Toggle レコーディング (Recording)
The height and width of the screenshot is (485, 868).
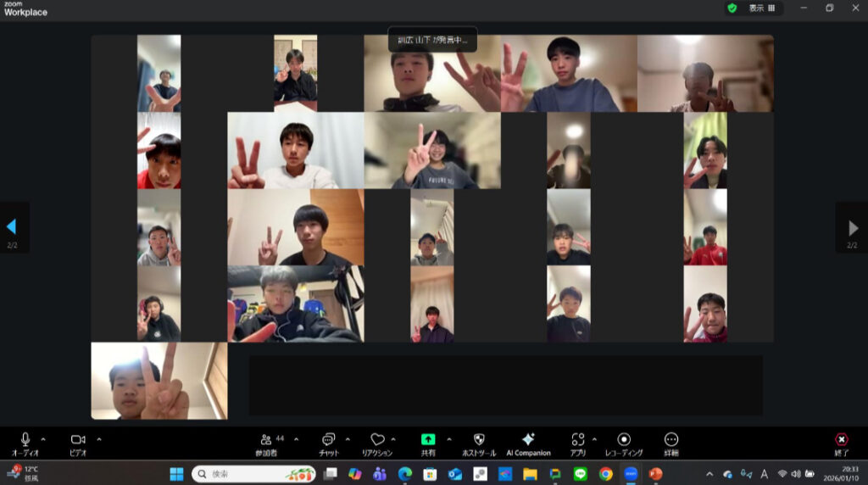tap(624, 440)
